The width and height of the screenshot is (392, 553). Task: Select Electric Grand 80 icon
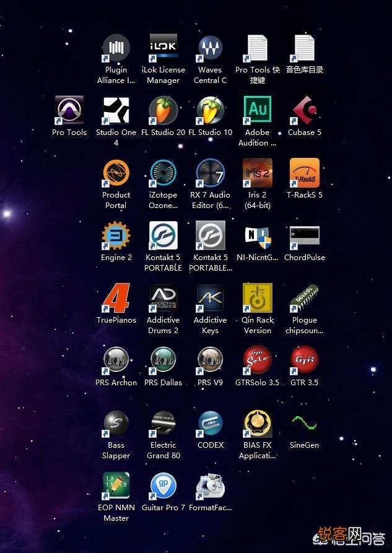click(x=163, y=423)
